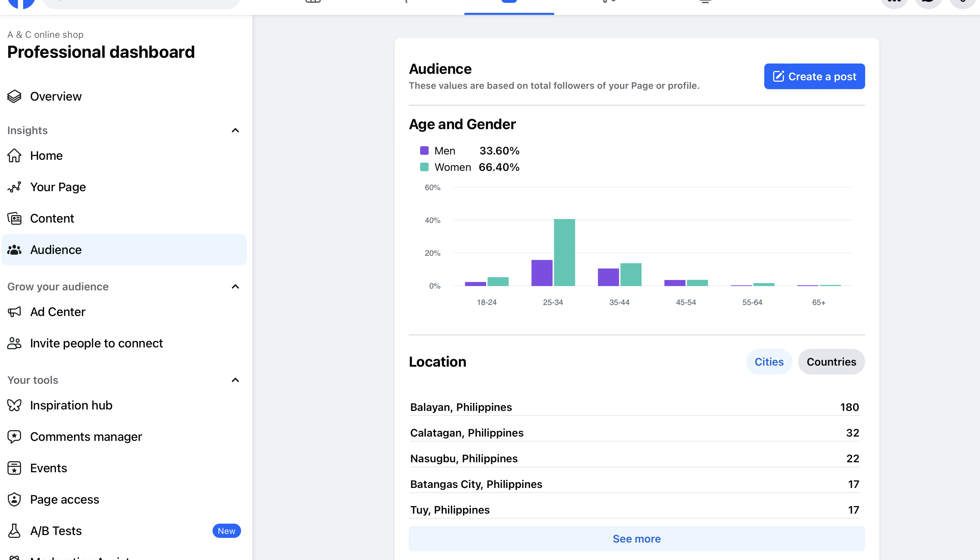The height and width of the screenshot is (560, 980).
Task: Open Comments manager
Action: coord(124,437)
